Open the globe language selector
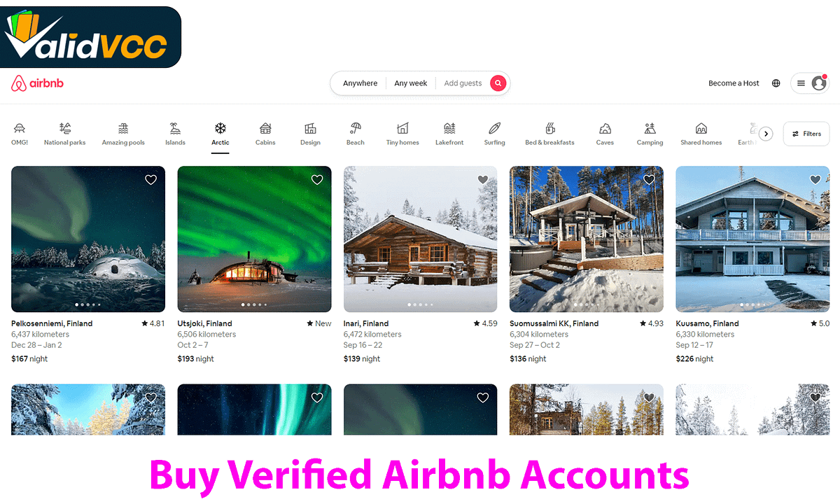840x504 pixels. coord(776,83)
